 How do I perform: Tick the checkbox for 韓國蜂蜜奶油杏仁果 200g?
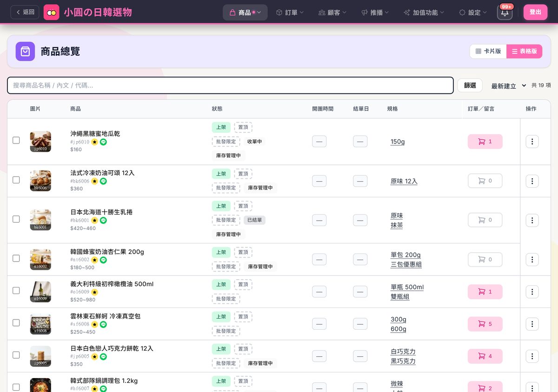pos(16,258)
